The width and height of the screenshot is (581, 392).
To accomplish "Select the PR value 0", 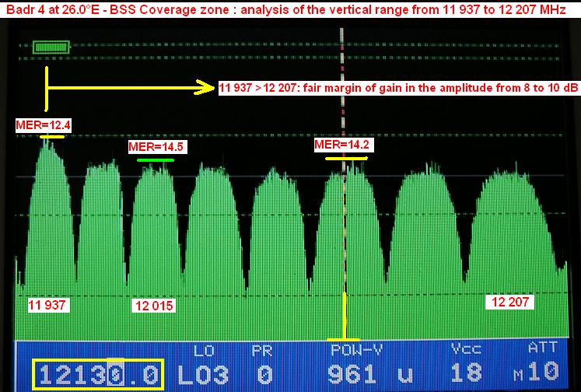I will [x=262, y=374].
